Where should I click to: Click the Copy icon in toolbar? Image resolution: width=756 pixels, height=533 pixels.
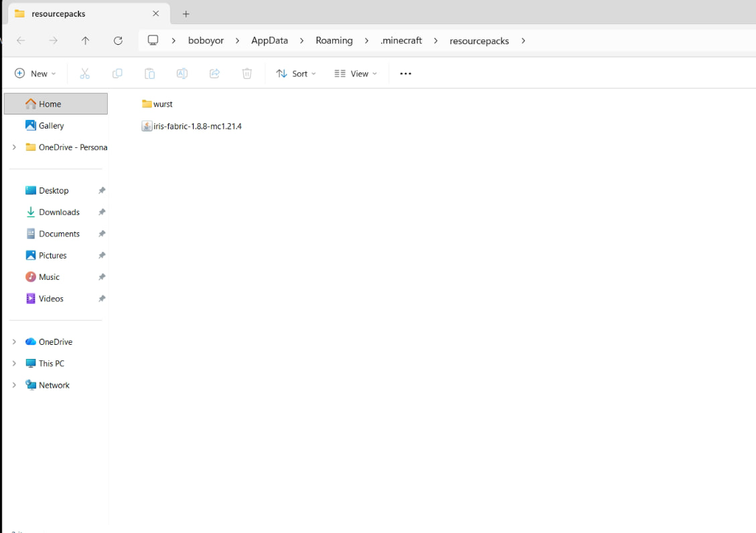(117, 74)
